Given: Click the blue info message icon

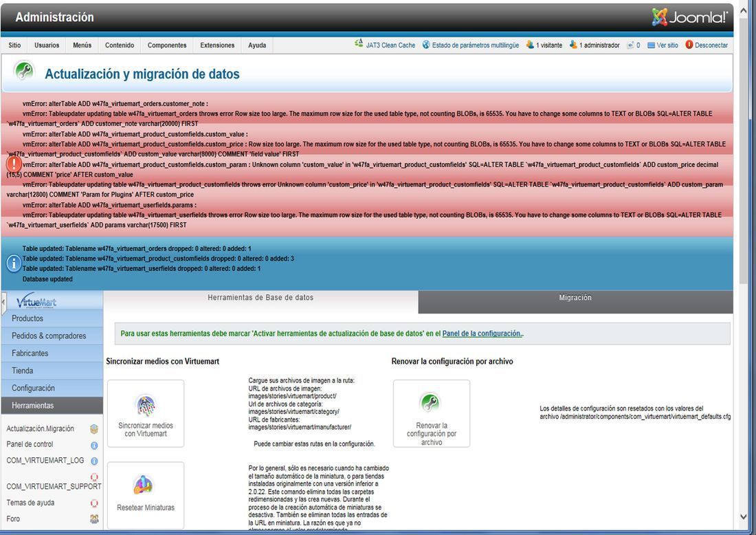Looking at the screenshot, I should pos(14,263).
